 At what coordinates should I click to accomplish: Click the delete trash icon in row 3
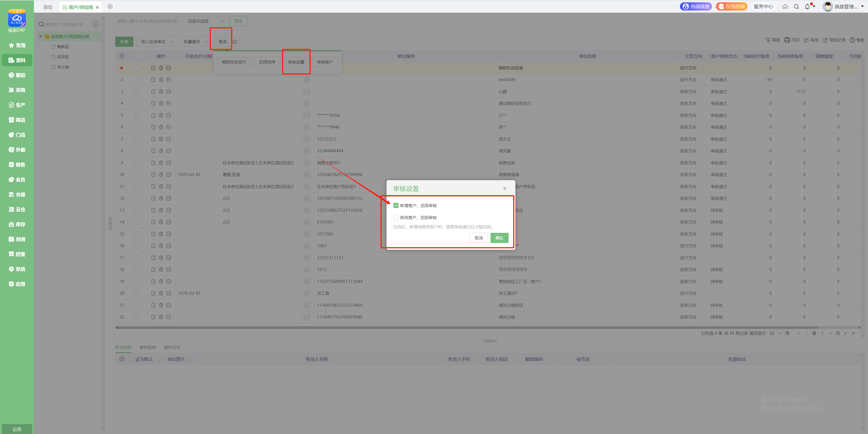[x=161, y=92]
